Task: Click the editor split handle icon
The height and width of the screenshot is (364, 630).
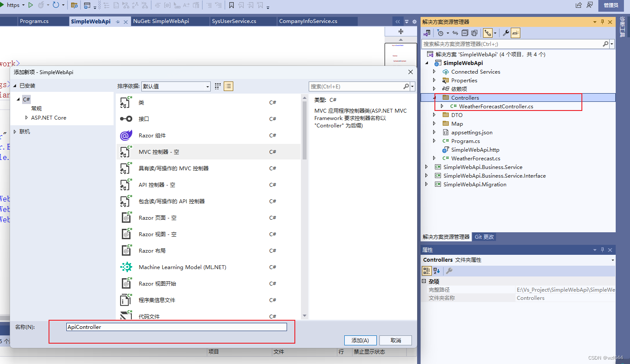Action: tap(401, 31)
